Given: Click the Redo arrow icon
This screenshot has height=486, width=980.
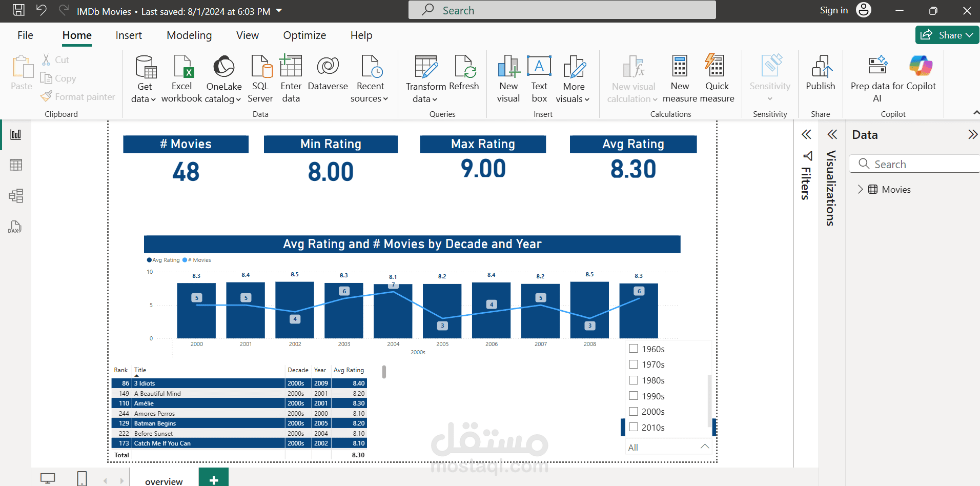Looking at the screenshot, I should 64,10.
